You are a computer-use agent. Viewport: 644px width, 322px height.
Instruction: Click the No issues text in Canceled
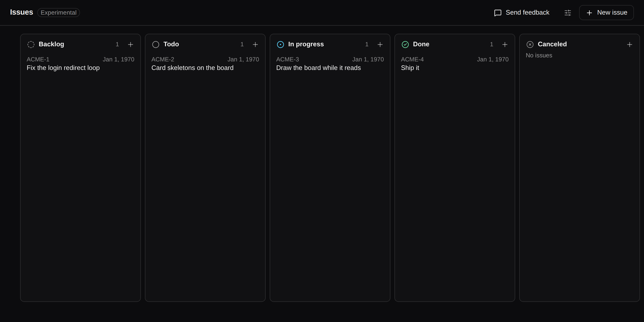(x=539, y=55)
